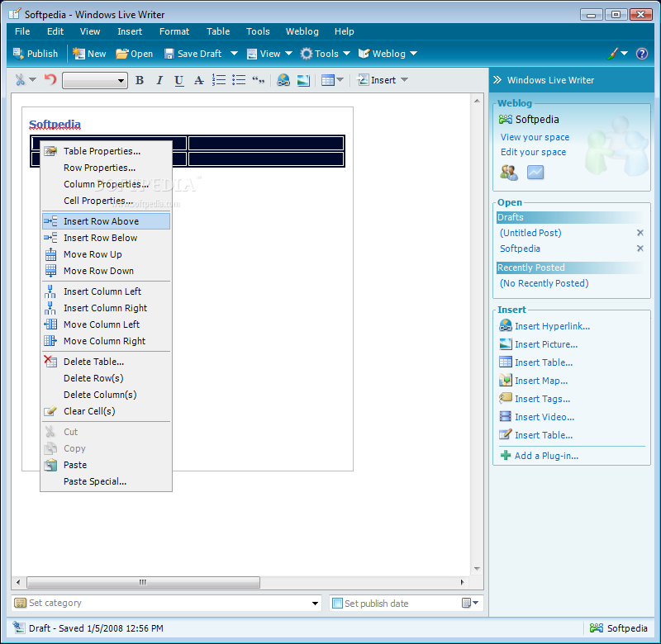
Task: Choose Clear Cell(s)
Action: click(107, 411)
